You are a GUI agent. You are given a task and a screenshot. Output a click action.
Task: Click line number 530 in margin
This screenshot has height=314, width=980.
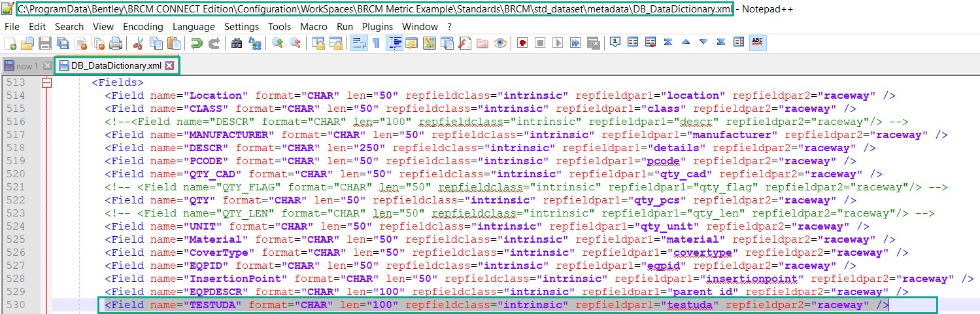[16, 305]
